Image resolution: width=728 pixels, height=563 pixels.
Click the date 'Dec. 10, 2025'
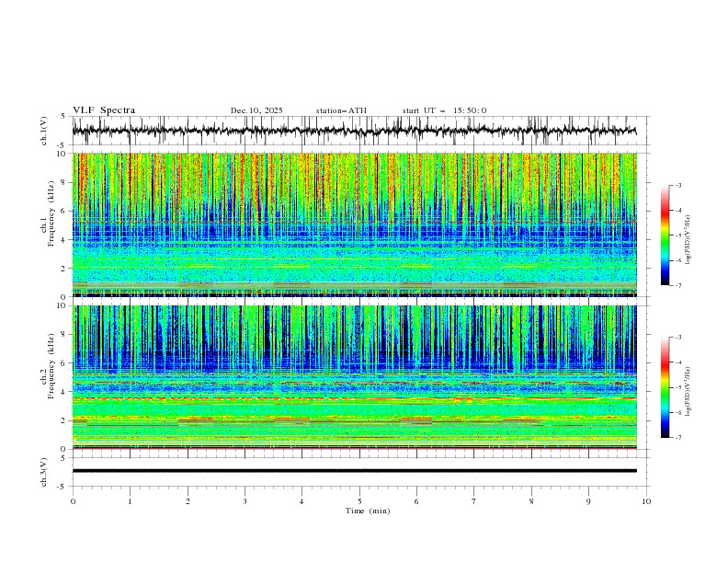coord(256,110)
